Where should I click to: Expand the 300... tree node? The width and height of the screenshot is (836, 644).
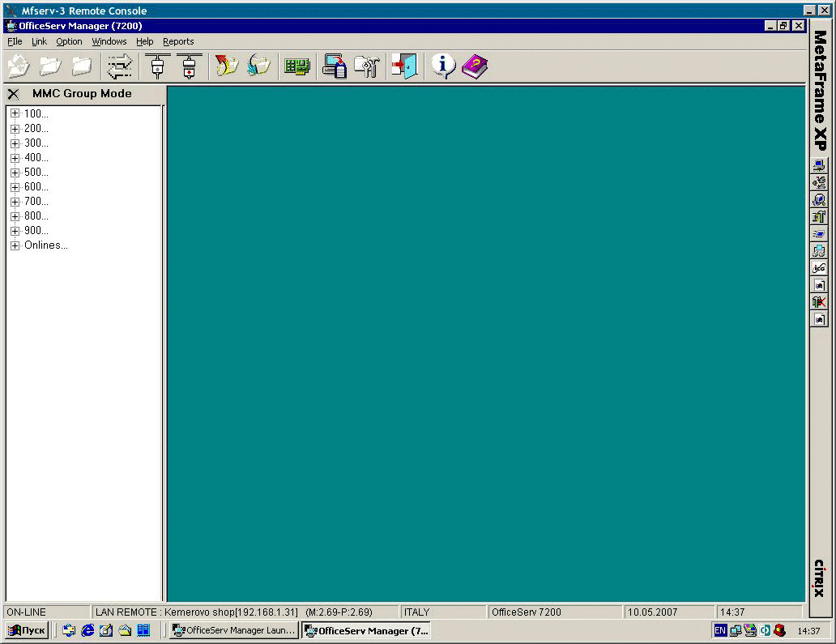pos(15,143)
